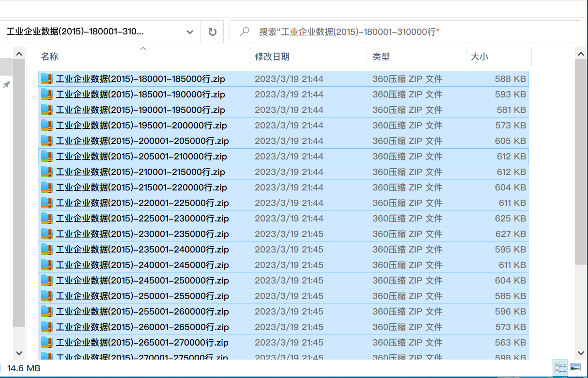Select file name 工业企业数据(2015)-200001-205000行.zip
This screenshot has width=588, height=378.
tap(142, 141)
